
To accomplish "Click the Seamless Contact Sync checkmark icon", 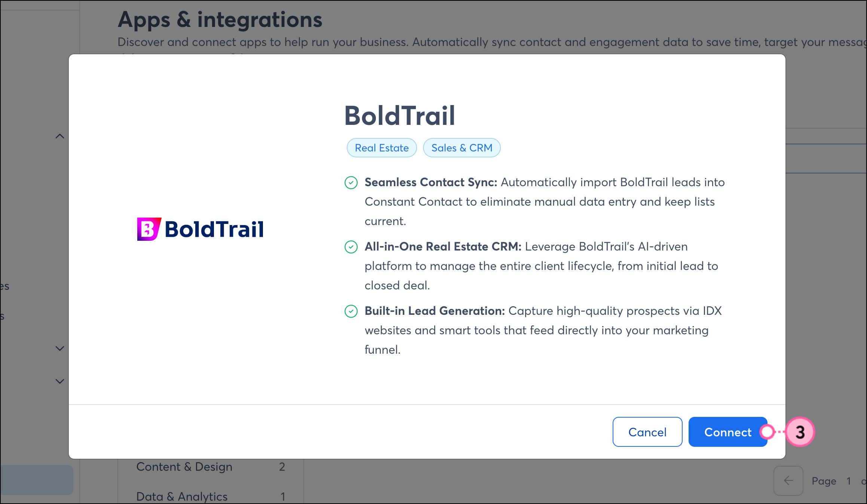I will tap(351, 182).
